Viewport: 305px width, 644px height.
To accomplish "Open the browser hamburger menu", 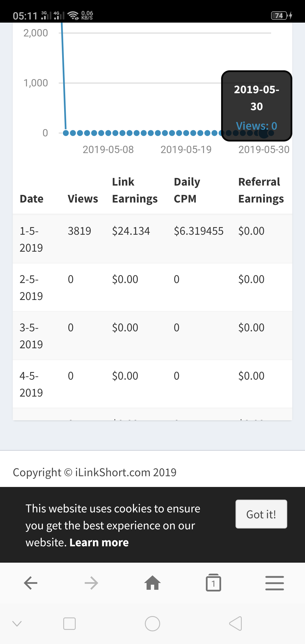I will click(274, 583).
